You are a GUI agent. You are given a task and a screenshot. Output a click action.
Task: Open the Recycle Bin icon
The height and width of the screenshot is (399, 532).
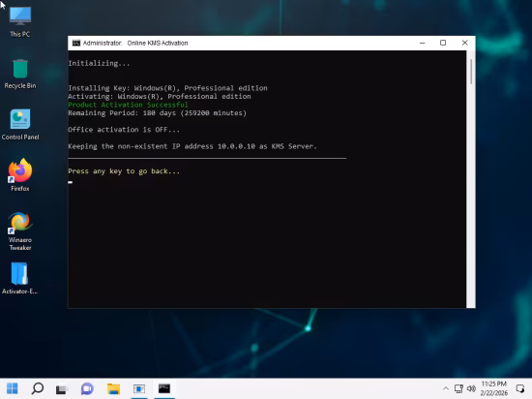pos(20,74)
